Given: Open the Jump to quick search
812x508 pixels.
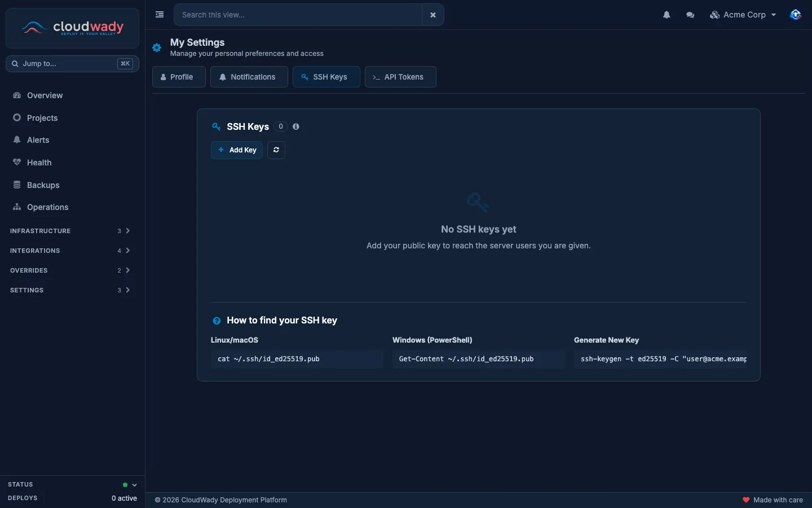Looking at the screenshot, I should 72,64.
